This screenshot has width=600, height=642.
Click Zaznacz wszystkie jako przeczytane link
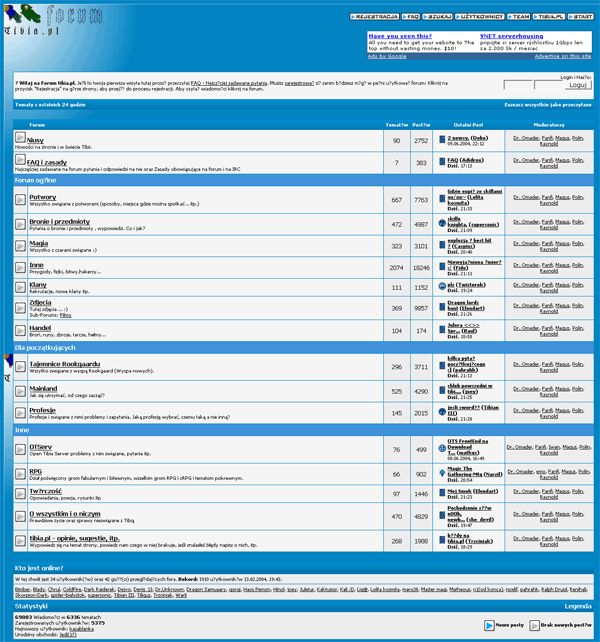(548, 105)
